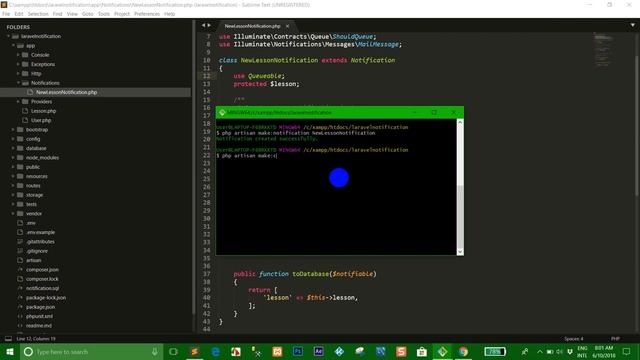Open the Selection menu
This screenshot has height=360, width=640.
coord(38,14)
